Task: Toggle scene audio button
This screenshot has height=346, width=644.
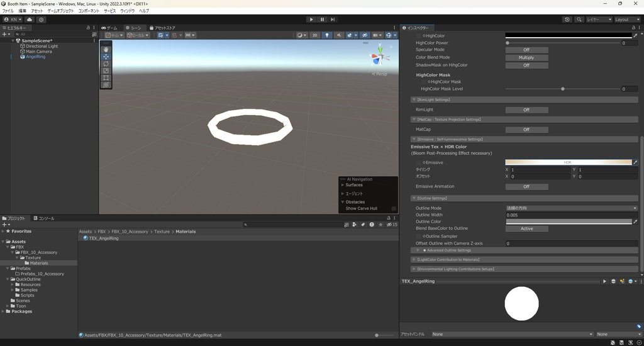Action: 339,35
